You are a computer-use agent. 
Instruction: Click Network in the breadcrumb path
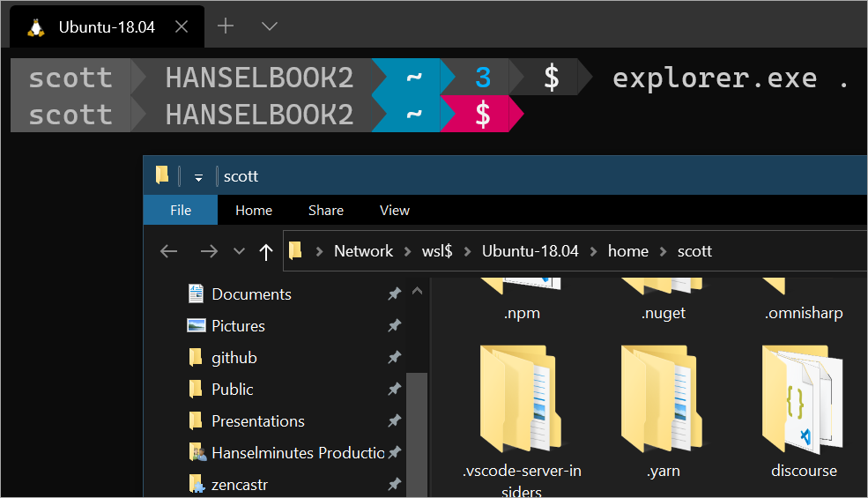pyautogui.click(x=363, y=251)
